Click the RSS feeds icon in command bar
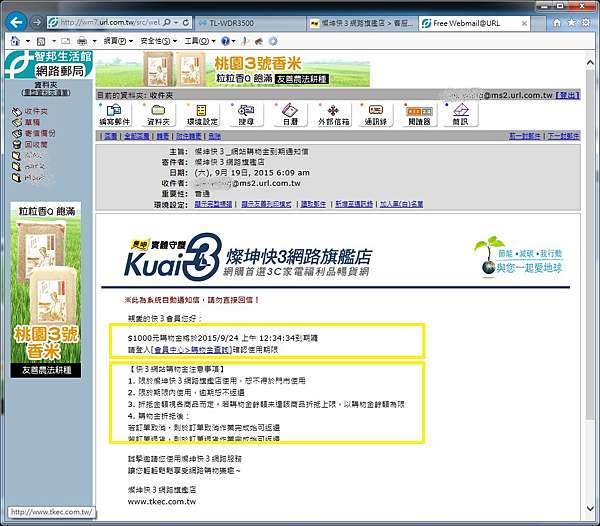The height and width of the screenshot is (526, 600). [41, 41]
